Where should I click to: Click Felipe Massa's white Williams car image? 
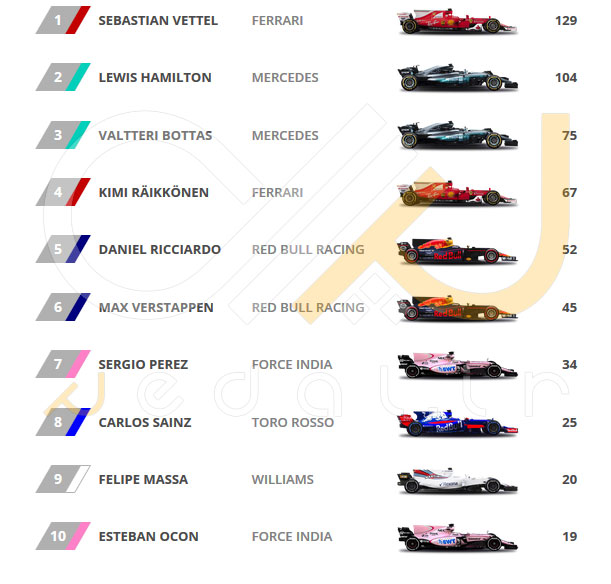(x=457, y=480)
